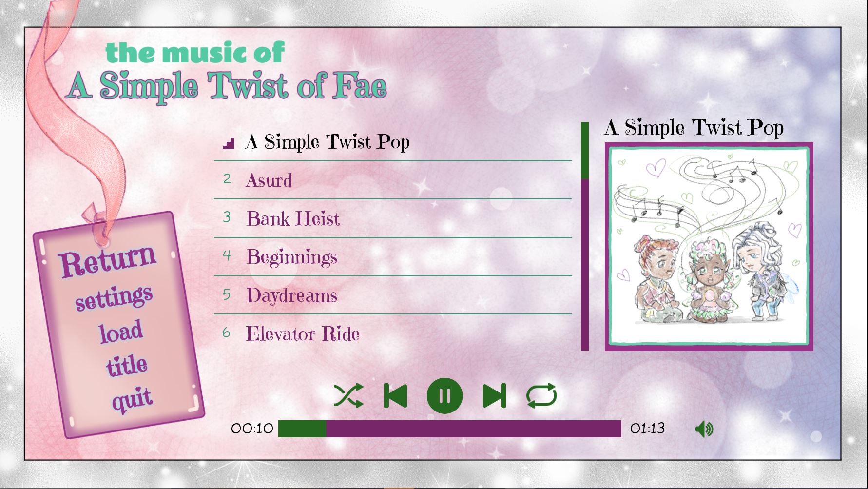Viewport: 868px width, 489px height.
Task: Mute audio with the speaker icon
Action: coord(704,429)
